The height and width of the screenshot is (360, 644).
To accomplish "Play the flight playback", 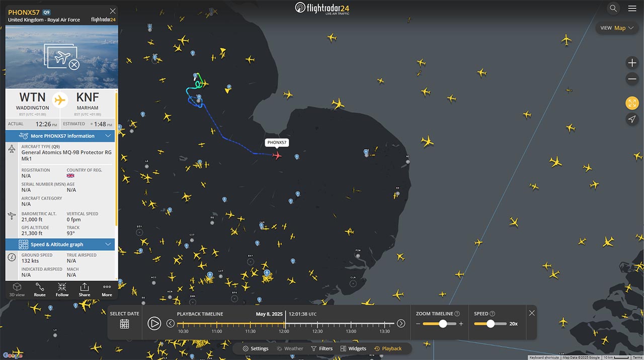I will tap(154, 323).
